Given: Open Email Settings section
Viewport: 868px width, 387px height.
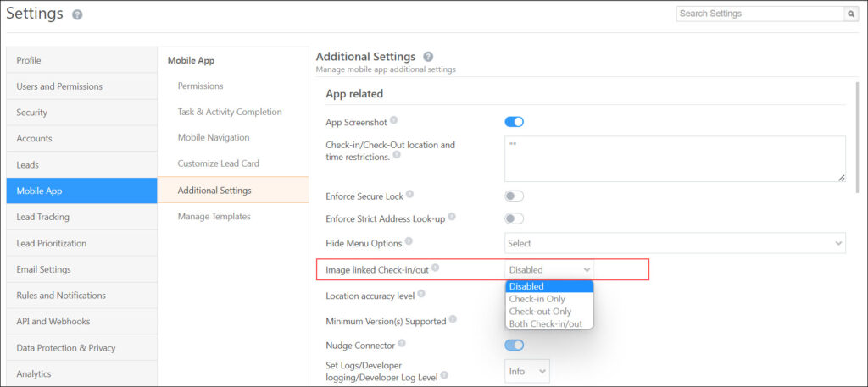Looking at the screenshot, I should click(82, 269).
